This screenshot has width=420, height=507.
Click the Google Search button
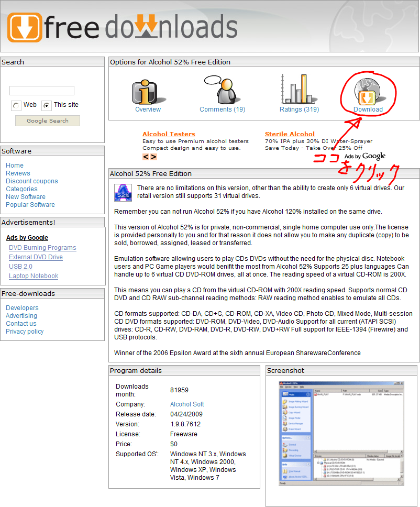[x=48, y=120]
